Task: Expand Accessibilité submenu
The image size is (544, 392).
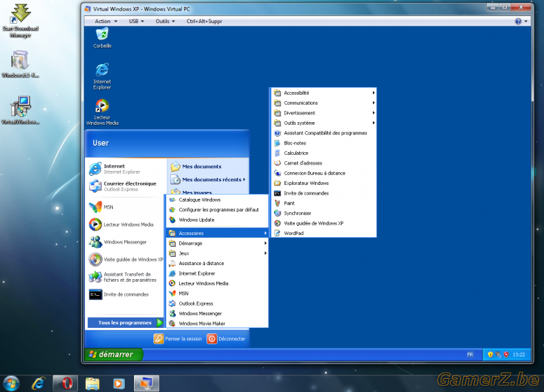Action: click(x=324, y=93)
